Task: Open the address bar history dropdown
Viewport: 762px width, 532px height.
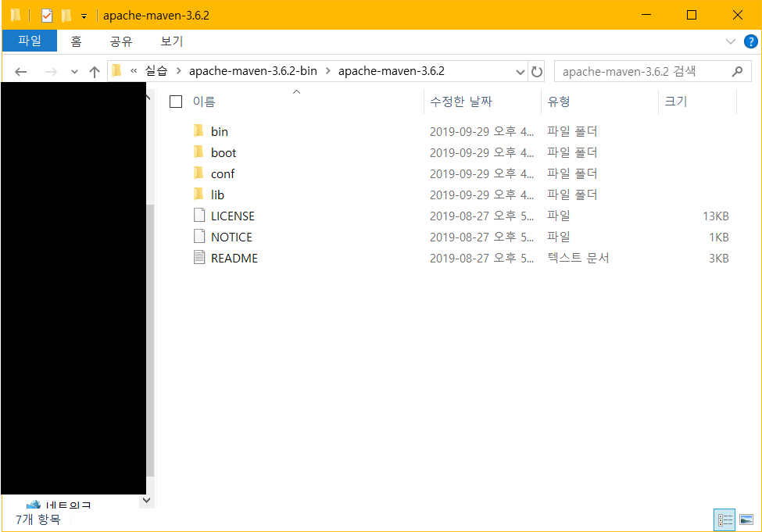Action: pos(520,72)
